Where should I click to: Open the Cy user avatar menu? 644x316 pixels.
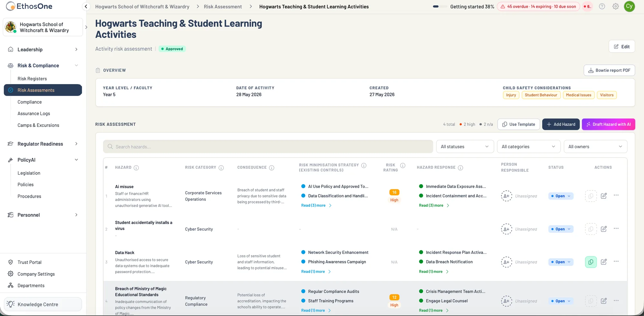tap(629, 6)
